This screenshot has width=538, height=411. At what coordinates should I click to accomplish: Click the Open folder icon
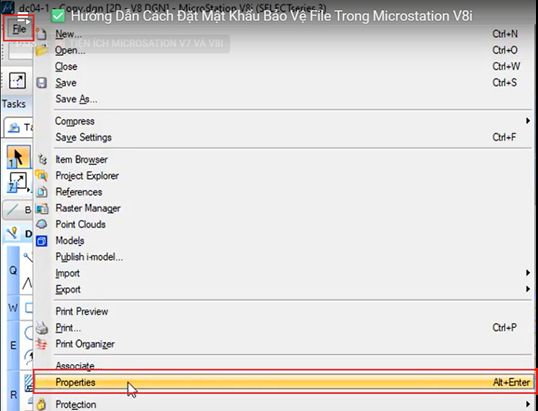click(x=42, y=50)
